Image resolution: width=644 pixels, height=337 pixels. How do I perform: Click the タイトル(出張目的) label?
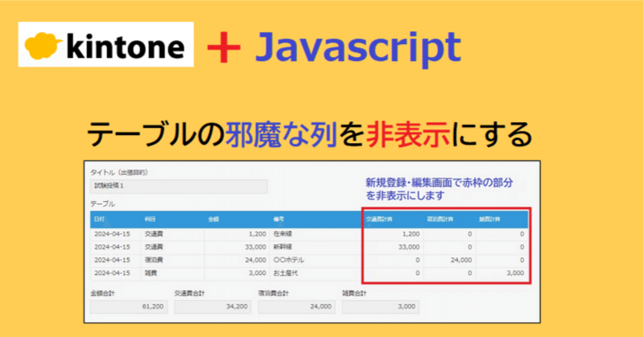119,173
